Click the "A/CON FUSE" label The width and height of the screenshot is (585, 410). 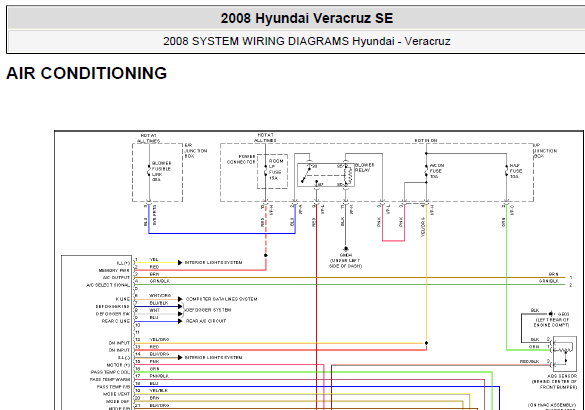437,168
